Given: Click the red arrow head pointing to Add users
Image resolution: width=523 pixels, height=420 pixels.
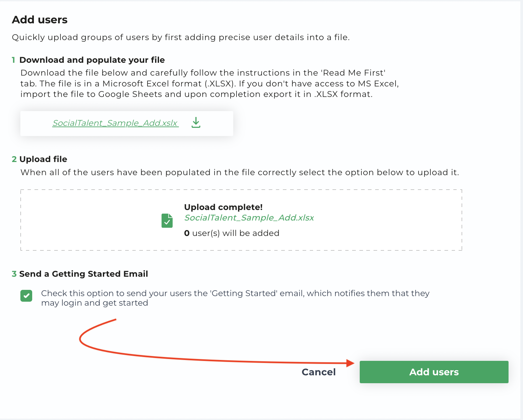Looking at the screenshot, I should click(x=350, y=363).
